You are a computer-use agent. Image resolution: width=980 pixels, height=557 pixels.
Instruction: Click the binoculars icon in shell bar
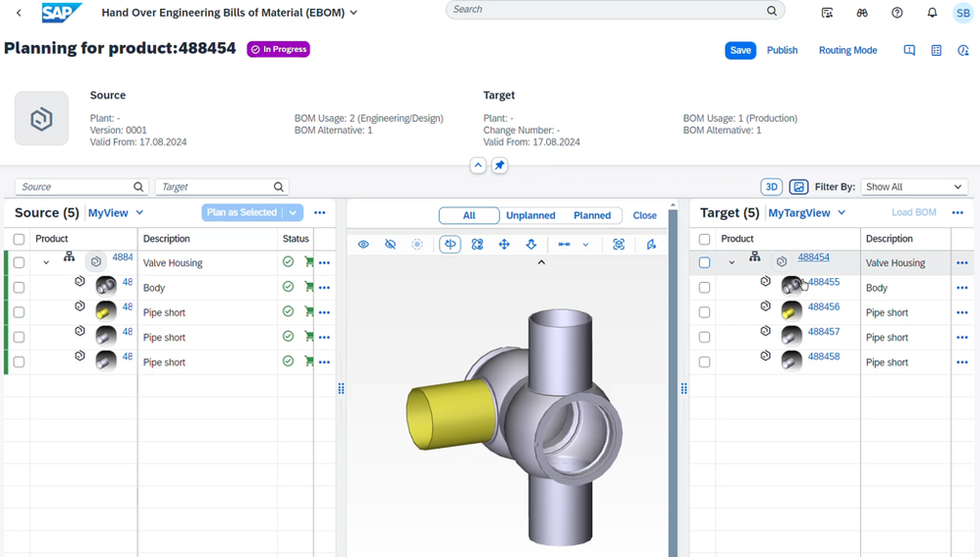point(862,13)
